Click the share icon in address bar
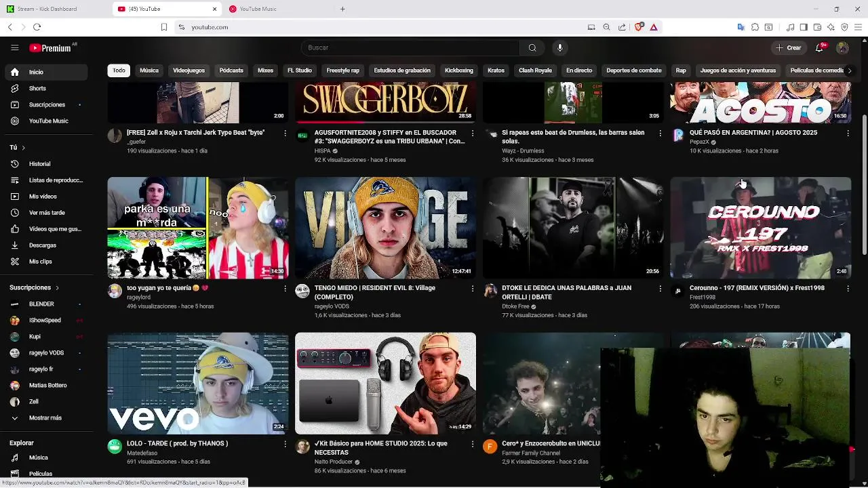868x488 pixels. [622, 27]
